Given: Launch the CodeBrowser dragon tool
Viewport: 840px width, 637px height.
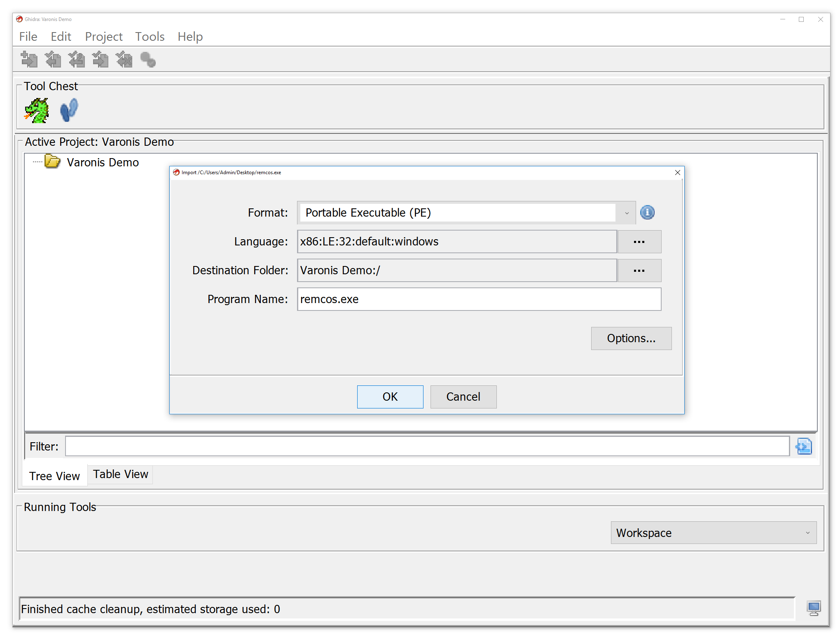Looking at the screenshot, I should (37, 110).
